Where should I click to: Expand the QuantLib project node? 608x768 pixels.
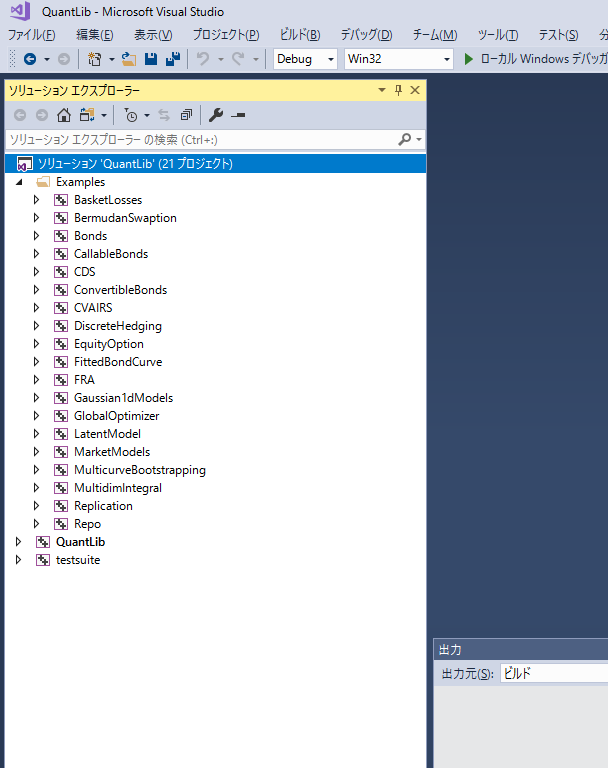point(18,542)
